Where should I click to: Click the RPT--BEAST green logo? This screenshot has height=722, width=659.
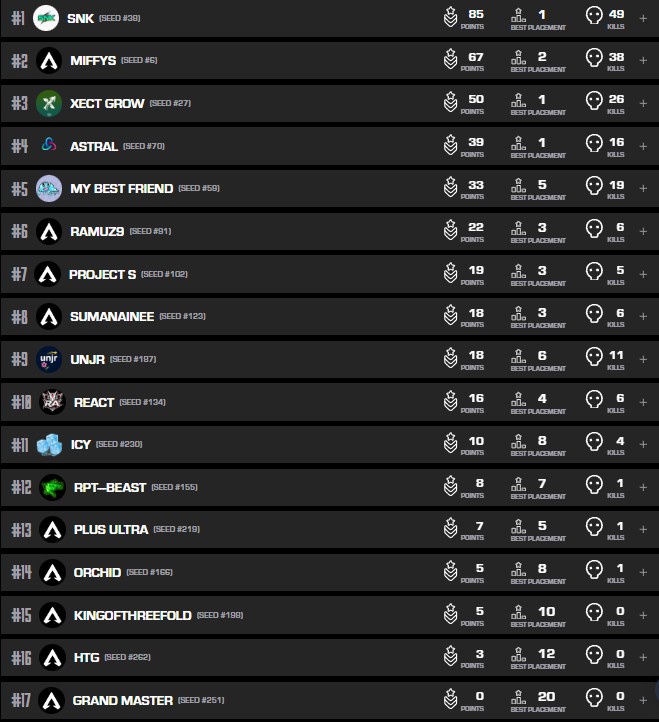coord(52,487)
